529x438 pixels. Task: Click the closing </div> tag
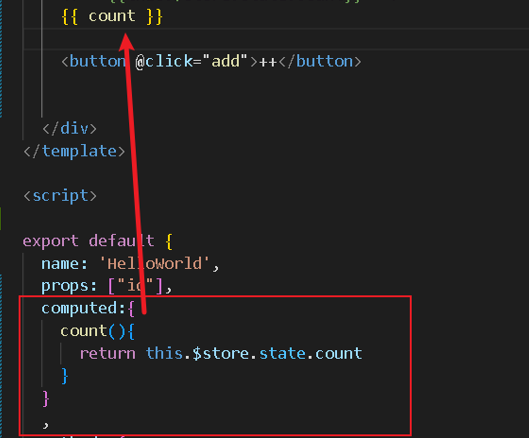69,129
